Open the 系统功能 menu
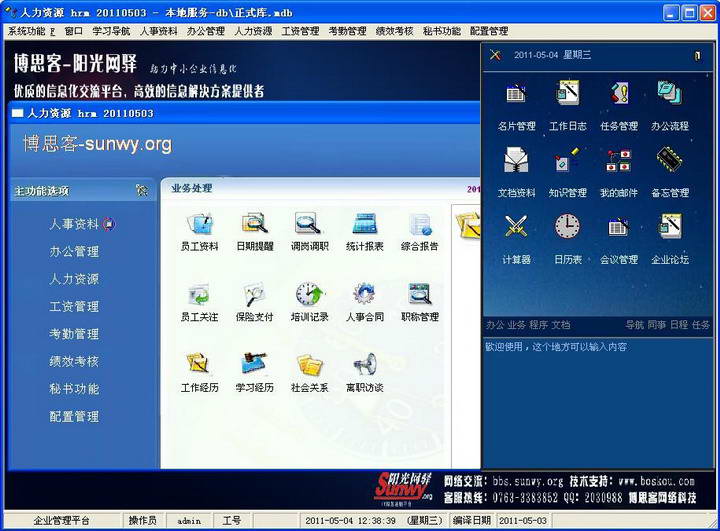Image resolution: width=720 pixels, height=531 pixels. tap(31, 31)
